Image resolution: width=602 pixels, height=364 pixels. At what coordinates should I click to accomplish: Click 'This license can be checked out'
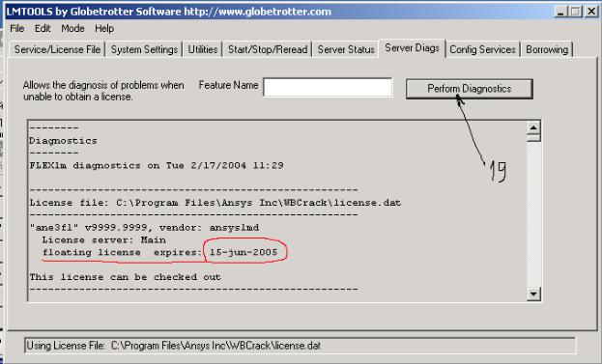coord(126,277)
